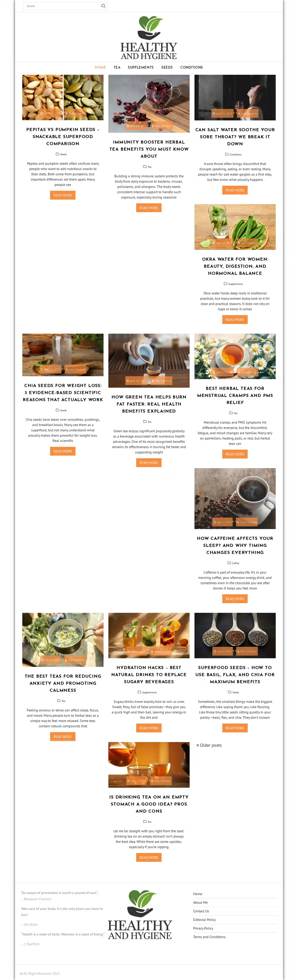Image resolution: width=298 pixels, height=980 pixels.
Task: Click Read More on Pepitas vs Pumpkin Seeds
Action: coord(63,195)
